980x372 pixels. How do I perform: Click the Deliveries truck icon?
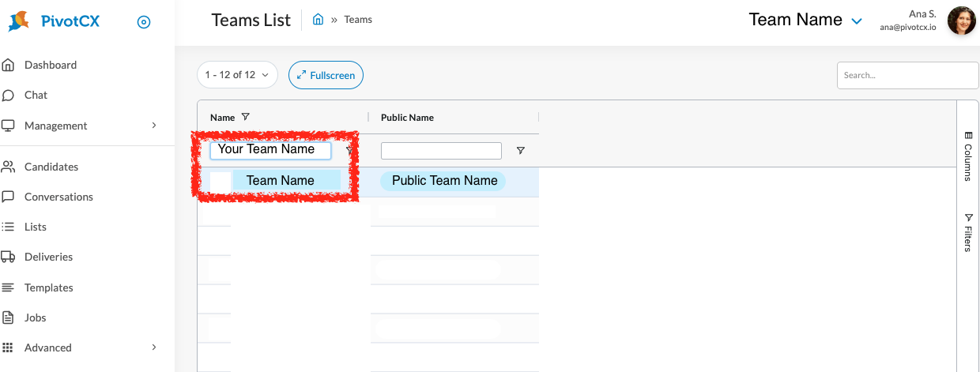coord(9,257)
